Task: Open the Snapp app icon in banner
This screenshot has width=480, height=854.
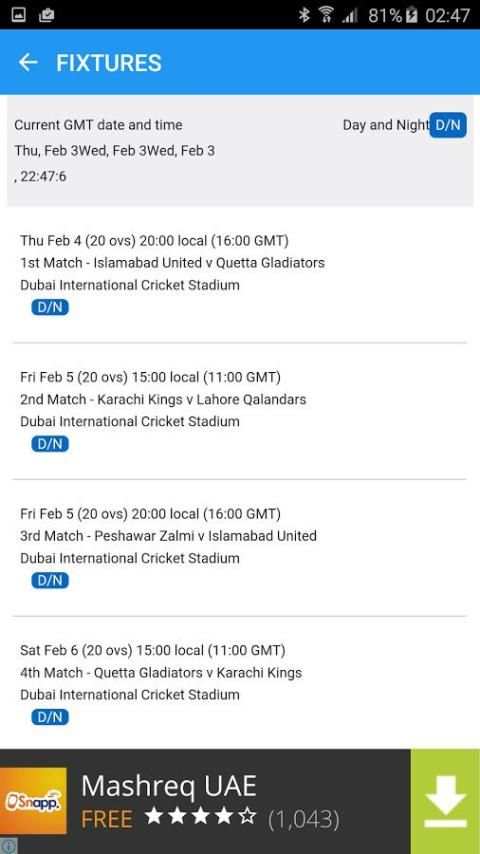Action: coord(33,801)
